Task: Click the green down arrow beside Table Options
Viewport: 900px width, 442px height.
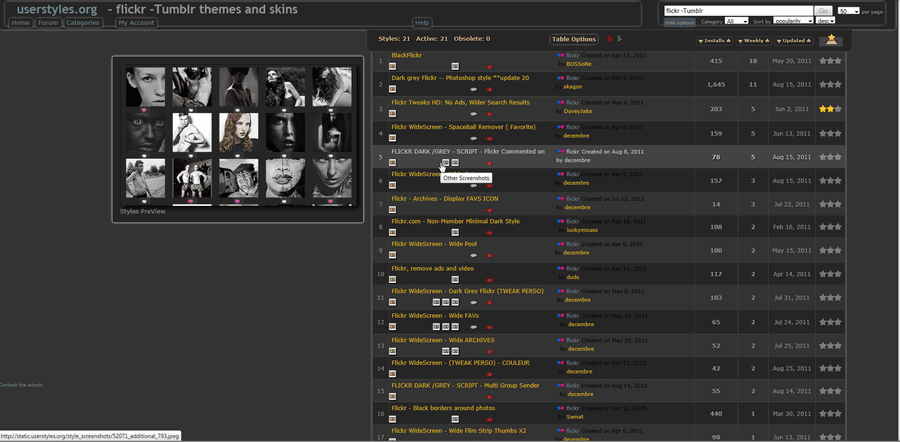Action: click(619, 39)
